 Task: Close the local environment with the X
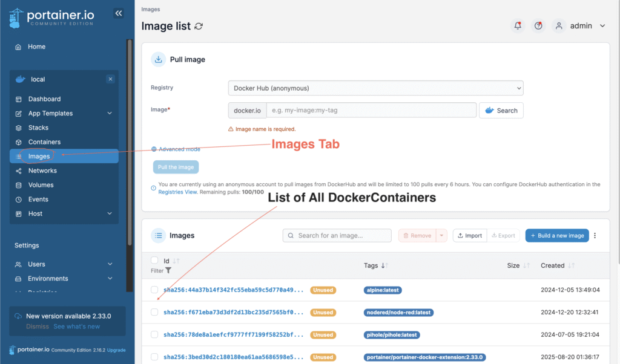(110, 79)
